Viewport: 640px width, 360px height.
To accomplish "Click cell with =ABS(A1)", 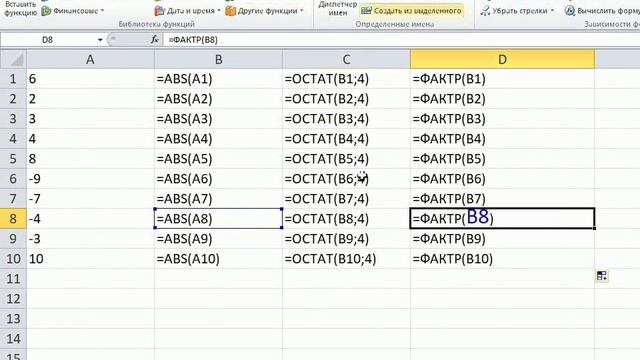I will pyautogui.click(x=218, y=79).
